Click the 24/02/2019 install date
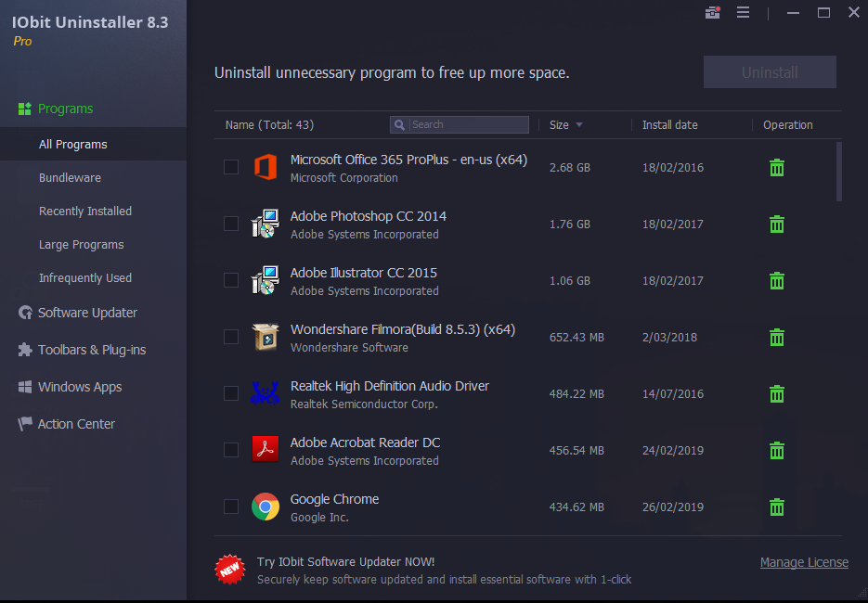The height and width of the screenshot is (603, 868). point(673,450)
